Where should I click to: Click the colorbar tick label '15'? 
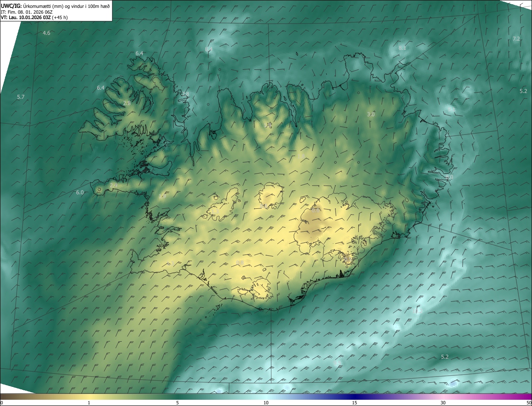355,403
